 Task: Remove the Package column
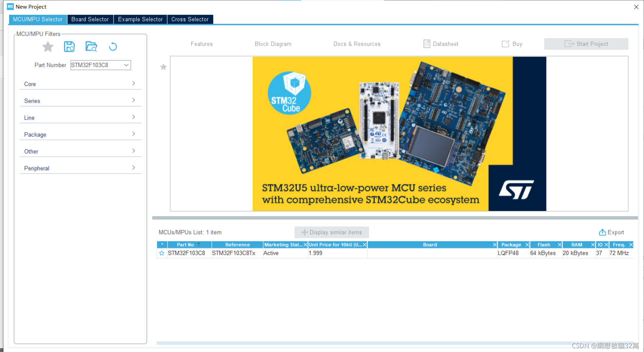tap(527, 245)
